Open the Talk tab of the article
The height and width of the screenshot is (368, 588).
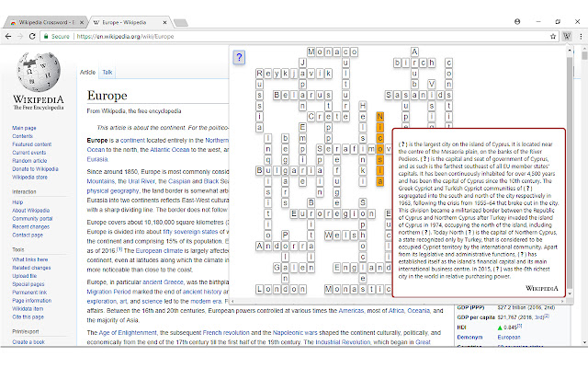(107, 72)
